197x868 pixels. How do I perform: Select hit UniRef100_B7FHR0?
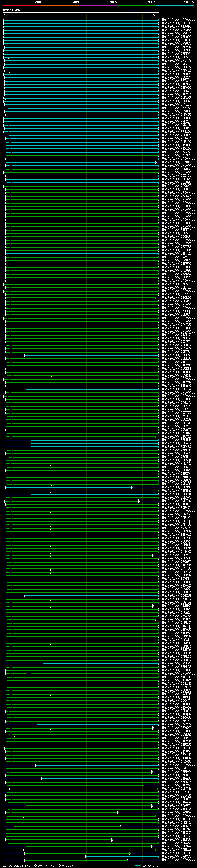pos(177,74)
